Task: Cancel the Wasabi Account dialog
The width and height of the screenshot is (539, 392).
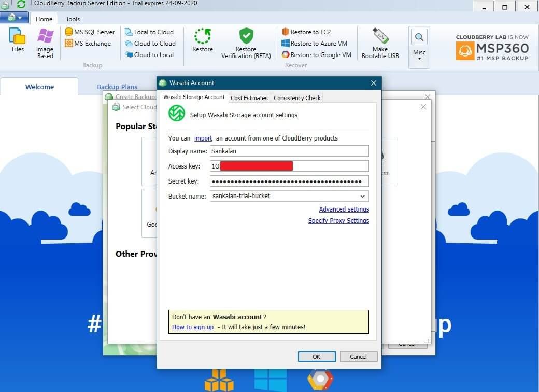Action: (x=359, y=357)
